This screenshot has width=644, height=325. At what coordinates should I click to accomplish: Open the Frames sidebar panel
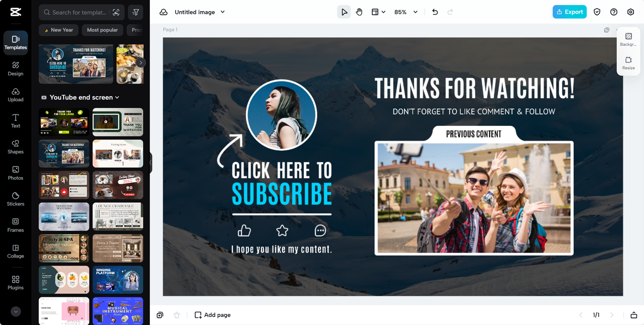click(x=16, y=225)
